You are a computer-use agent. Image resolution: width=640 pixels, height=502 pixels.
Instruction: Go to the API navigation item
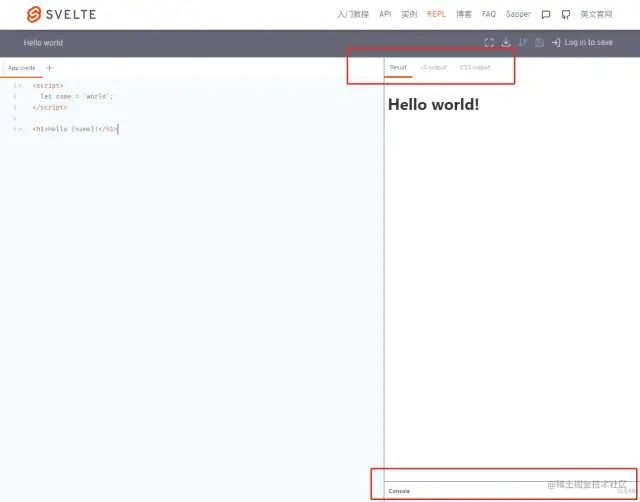coord(385,14)
